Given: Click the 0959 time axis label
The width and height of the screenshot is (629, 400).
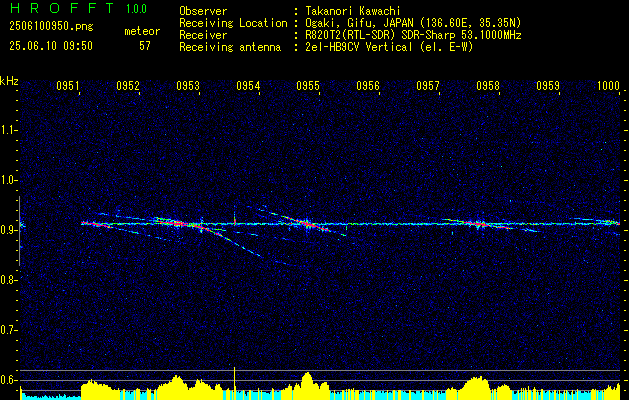Looking at the screenshot, I should coord(548,85).
